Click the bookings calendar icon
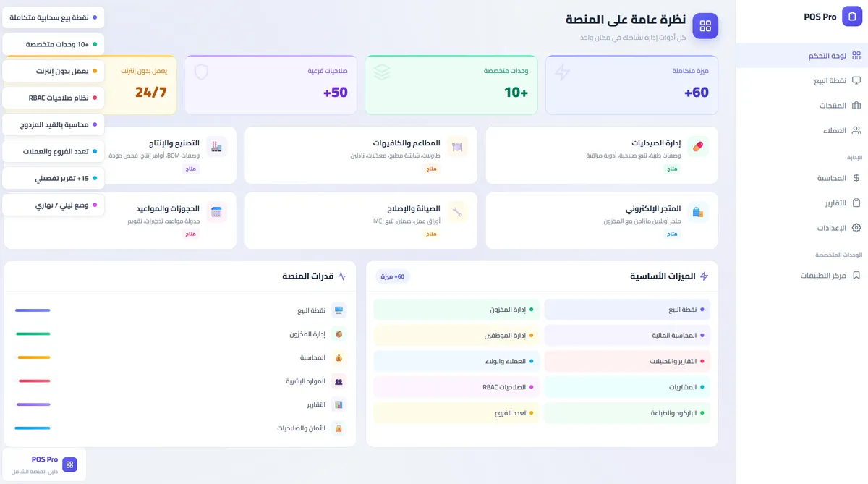The image size is (868, 484). (216, 212)
